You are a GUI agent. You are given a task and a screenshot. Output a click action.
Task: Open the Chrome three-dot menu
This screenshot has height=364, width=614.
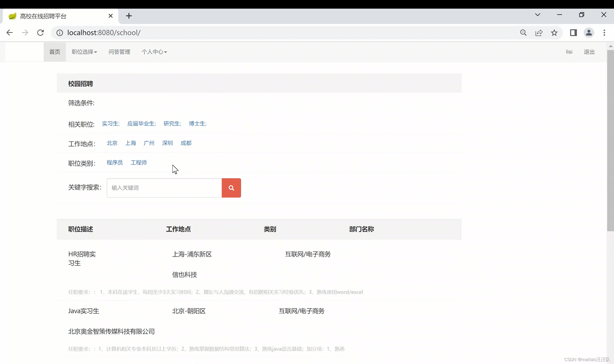tap(604, 33)
